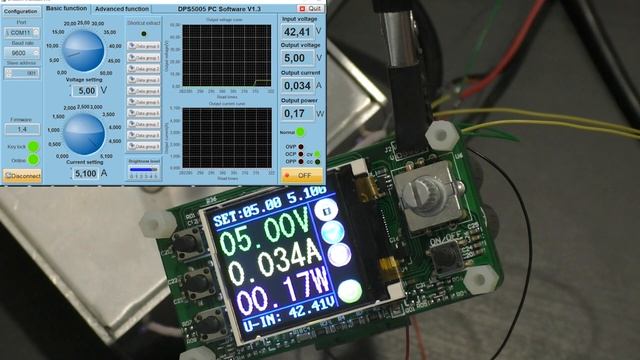
Task: Click the CC mode indicator LED
Action: tap(317, 162)
